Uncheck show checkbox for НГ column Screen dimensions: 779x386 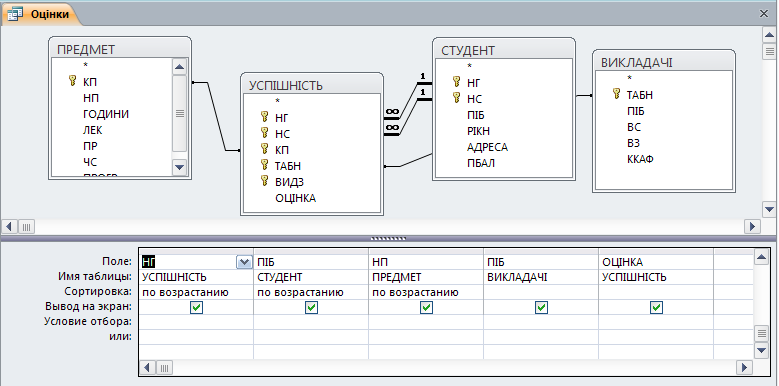click(x=196, y=308)
